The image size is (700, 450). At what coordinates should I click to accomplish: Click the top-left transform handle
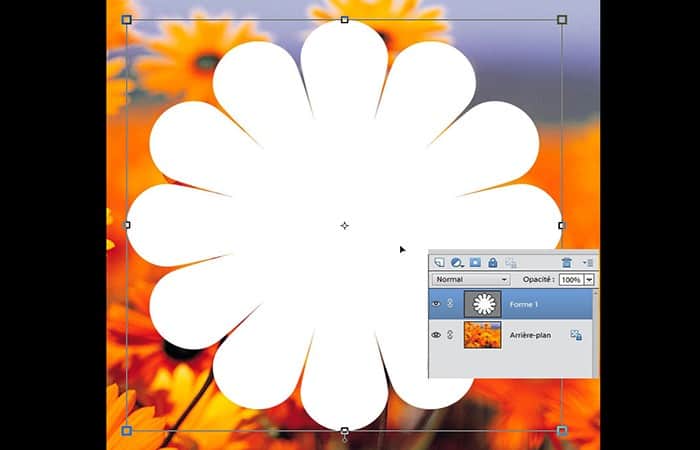coord(127,20)
